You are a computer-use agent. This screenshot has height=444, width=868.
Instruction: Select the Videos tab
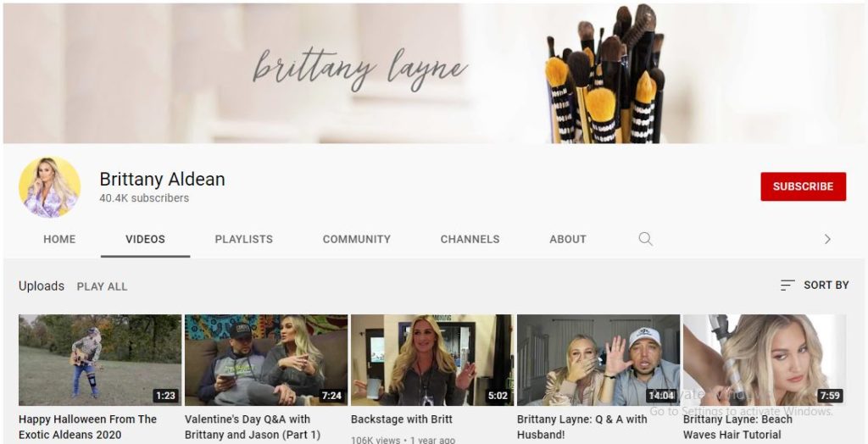pos(145,239)
